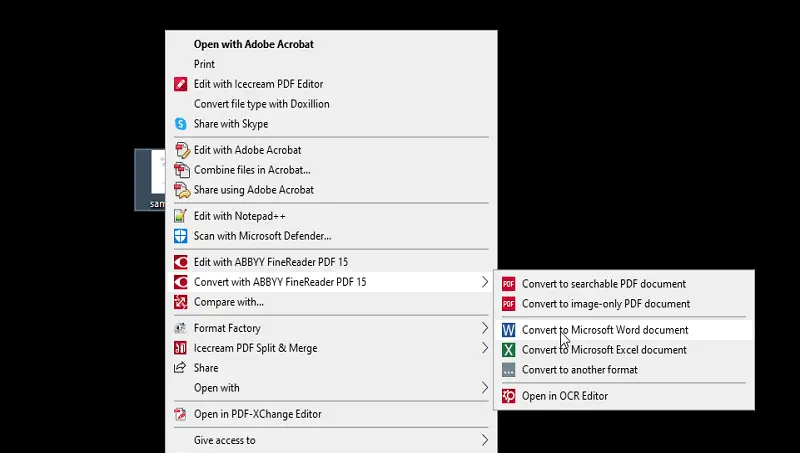
Task: Expand the Format Factory submenu arrow
Action: pos(485,328)
